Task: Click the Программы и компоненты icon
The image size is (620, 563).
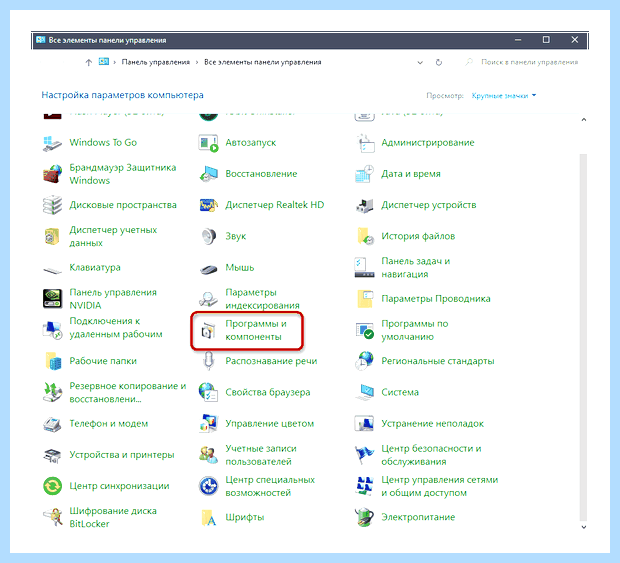Action: point(208,330)
